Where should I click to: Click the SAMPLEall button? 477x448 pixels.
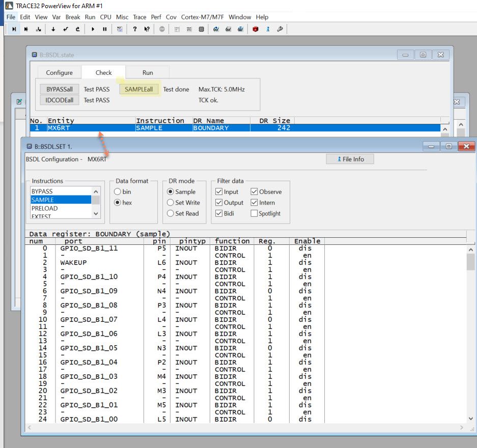[x=138, y=89]
